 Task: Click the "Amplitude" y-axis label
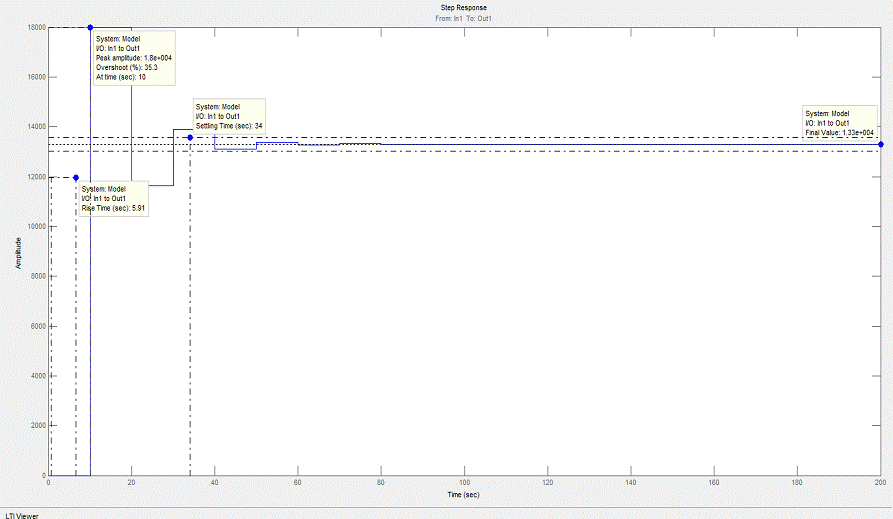(17, 251)
